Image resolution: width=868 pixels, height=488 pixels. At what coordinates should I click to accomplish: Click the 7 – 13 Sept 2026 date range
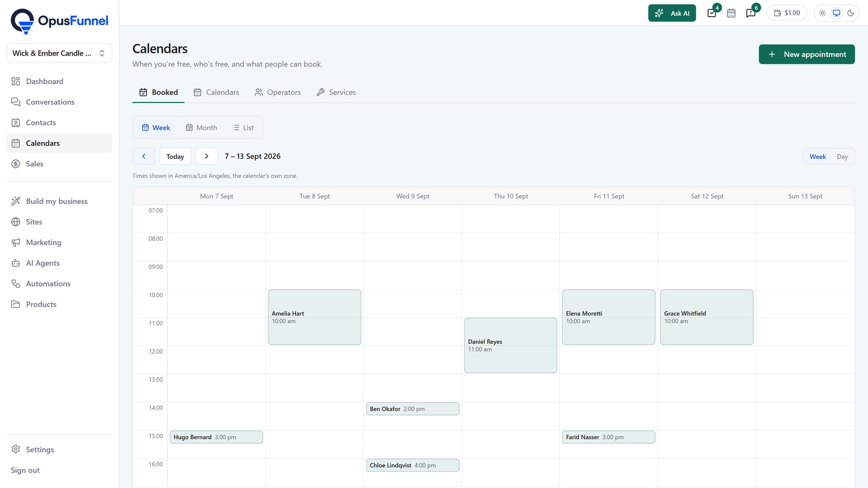pyautogui.click(x=253, y=156)
